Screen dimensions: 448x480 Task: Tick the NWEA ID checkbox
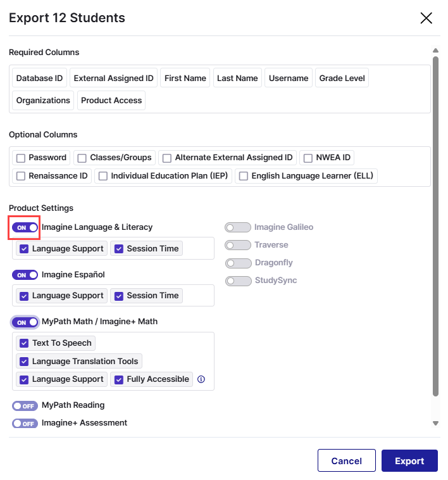307,158
